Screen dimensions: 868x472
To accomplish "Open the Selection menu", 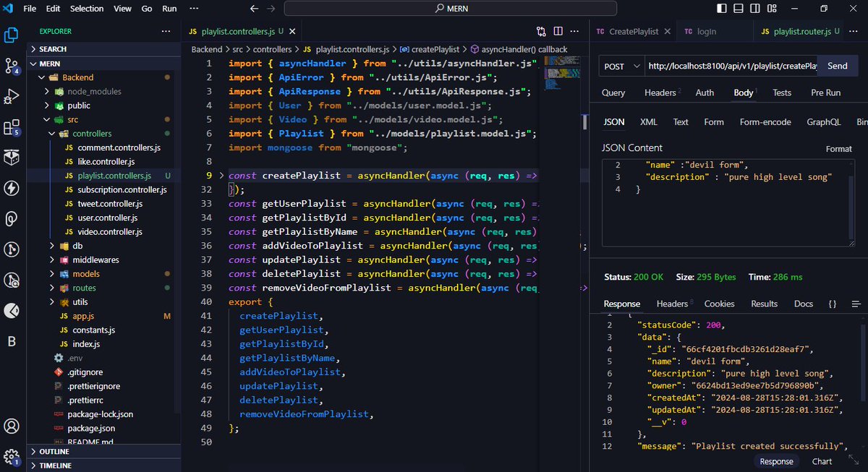I will pos(87,9).
